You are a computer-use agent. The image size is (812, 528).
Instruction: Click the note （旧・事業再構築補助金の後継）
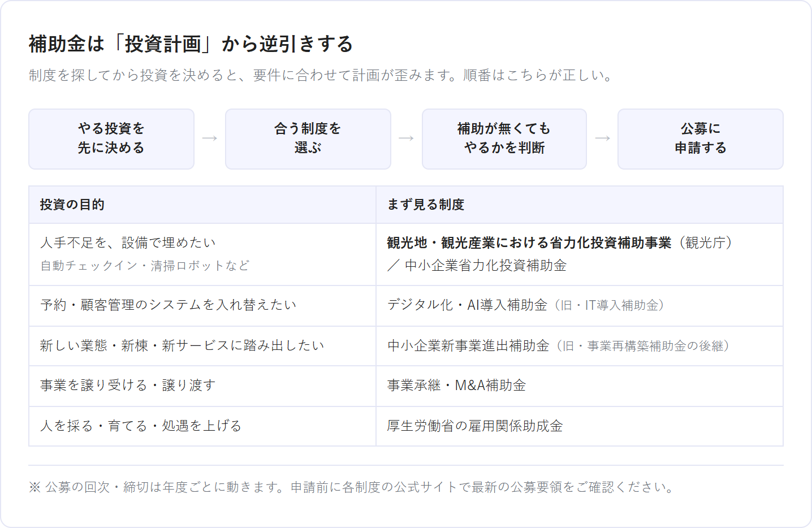click(x=643, y=346)
